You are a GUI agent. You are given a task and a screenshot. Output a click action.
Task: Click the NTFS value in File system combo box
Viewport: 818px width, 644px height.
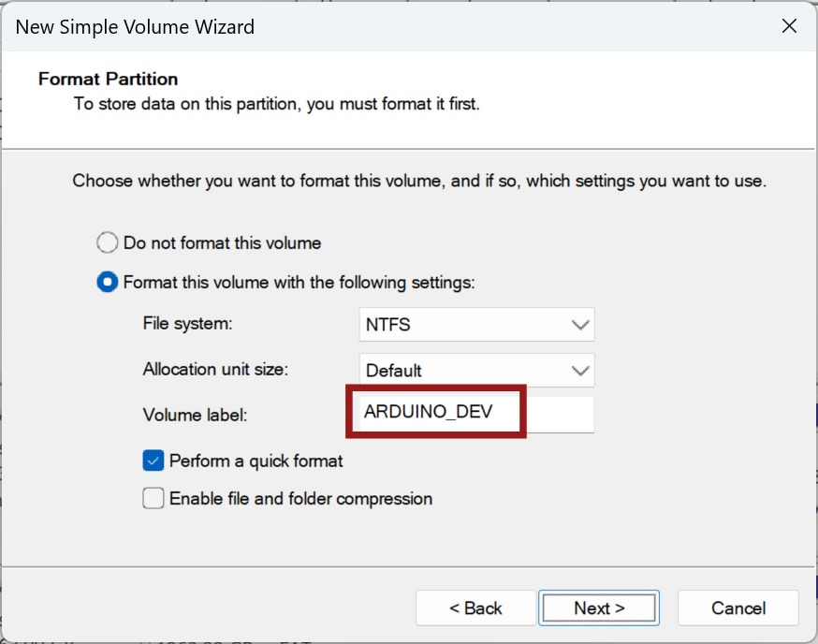(388, 326)
